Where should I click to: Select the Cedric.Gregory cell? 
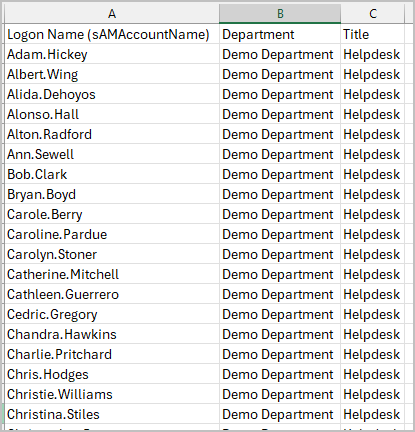coord(112,314)
